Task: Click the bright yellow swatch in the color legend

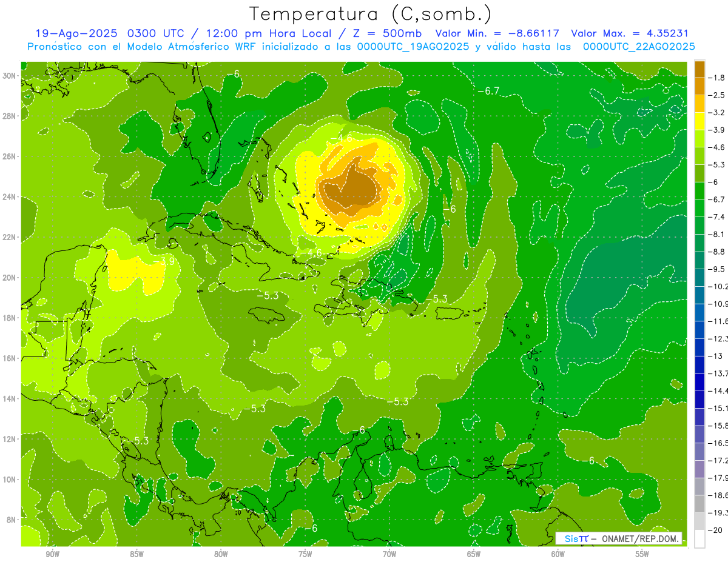Action: point(699,121)
